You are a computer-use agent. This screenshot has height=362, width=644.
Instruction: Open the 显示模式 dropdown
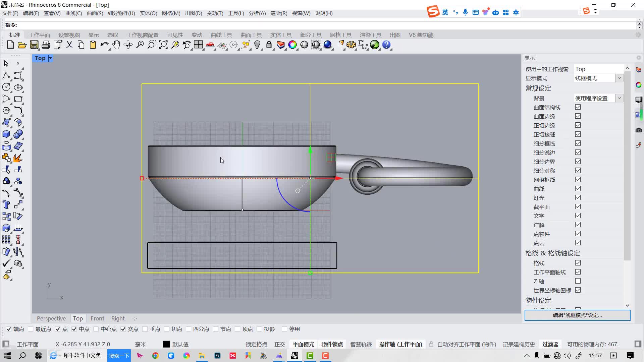click(619, 78)
